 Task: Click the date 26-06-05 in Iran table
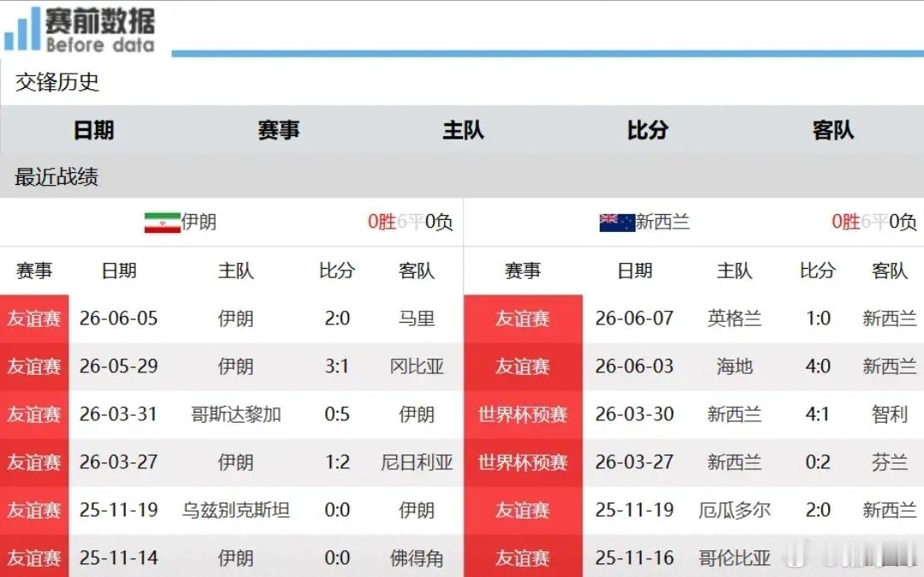[118, 318]
